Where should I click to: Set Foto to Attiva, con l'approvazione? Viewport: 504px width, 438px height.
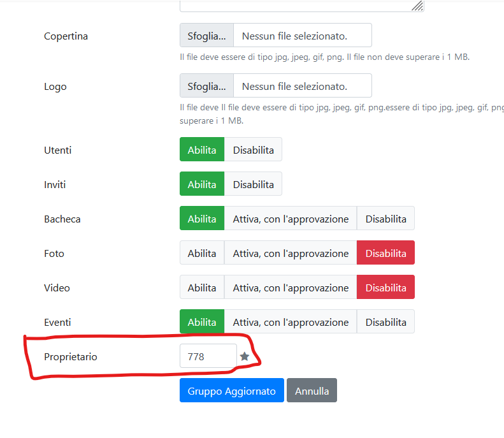(x=291, y=252)
